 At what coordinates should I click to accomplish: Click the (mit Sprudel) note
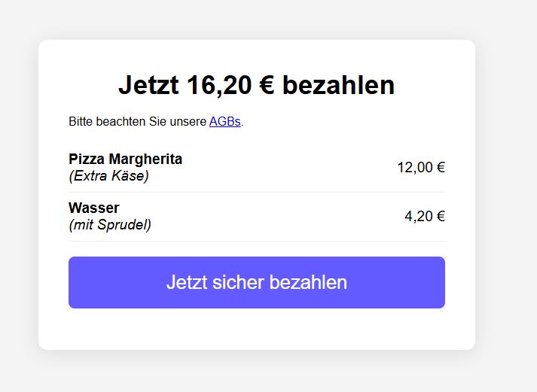point(110,224)
